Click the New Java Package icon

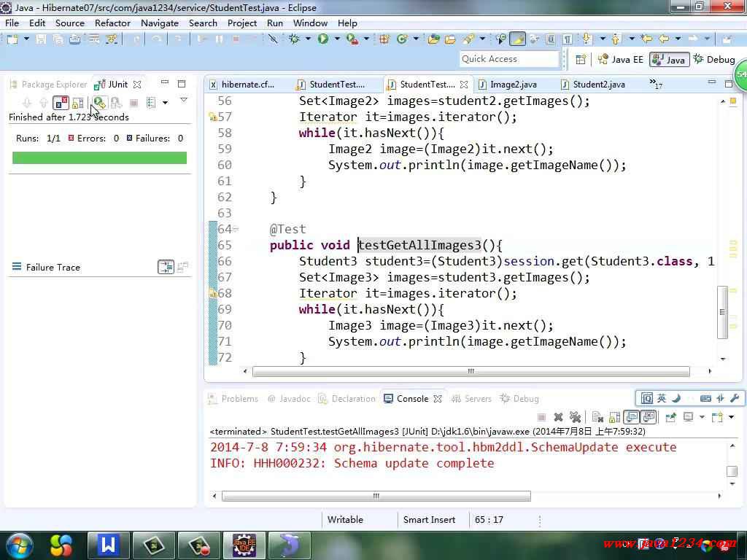click(x=384, y=39)
